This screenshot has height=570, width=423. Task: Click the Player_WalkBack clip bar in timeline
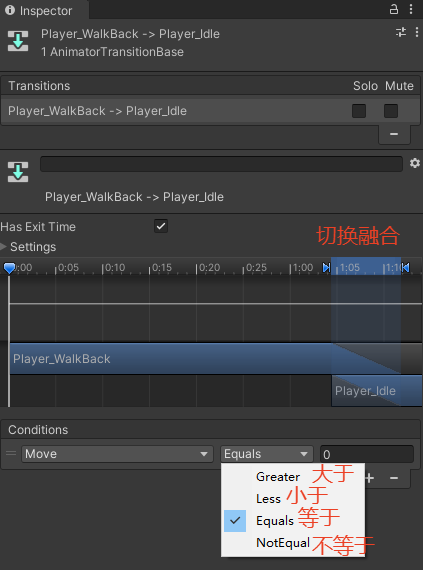[x=205, y=359]
